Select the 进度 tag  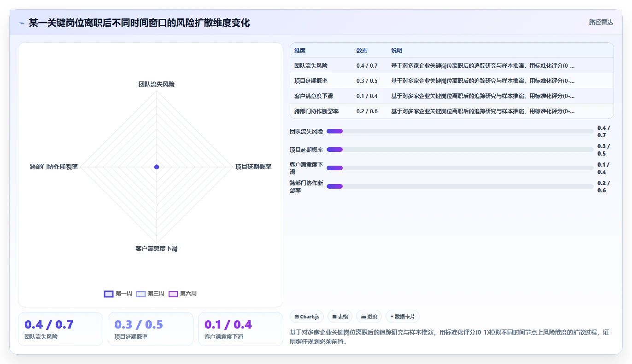click(x=369, y=317)
